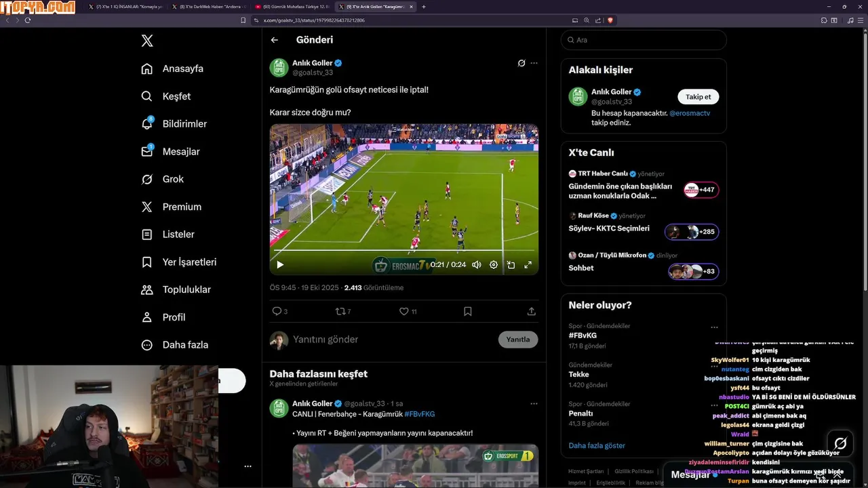Switch to Gümrük Muhafaza YouTube tab
Image resolution: width=868 pixels, height=488 pixels.
tap(294, 7)
